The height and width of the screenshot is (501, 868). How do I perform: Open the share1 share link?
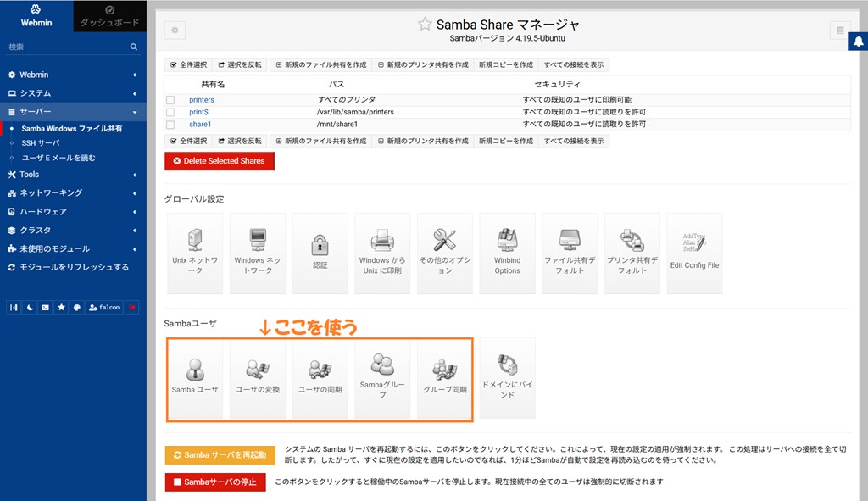(x=200, y=125)
